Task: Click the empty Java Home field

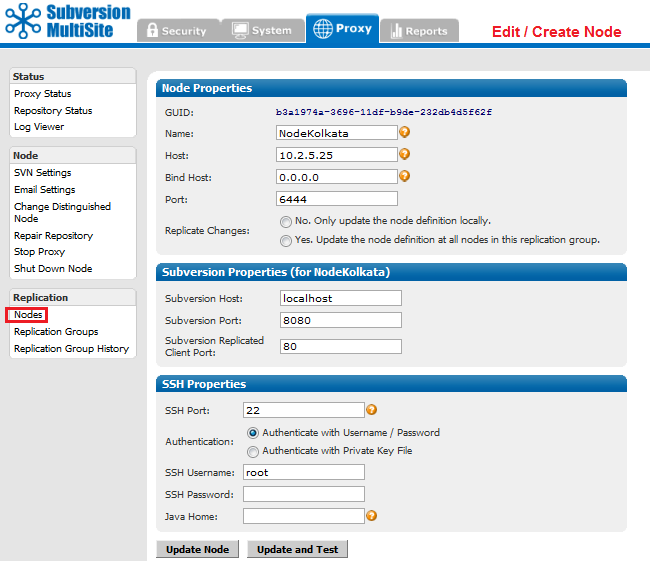Action: [304, 516]
